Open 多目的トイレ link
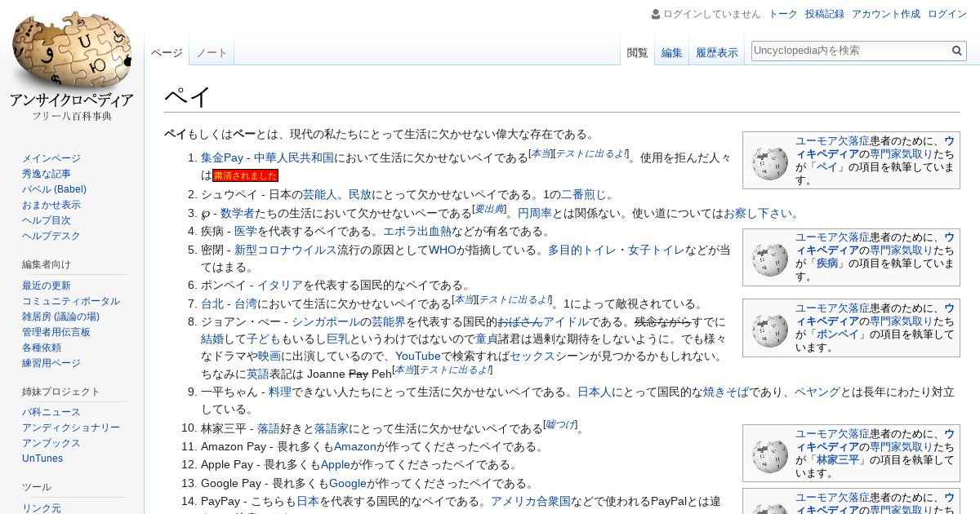The image size is (980, 514). click(x=581, y=250)
